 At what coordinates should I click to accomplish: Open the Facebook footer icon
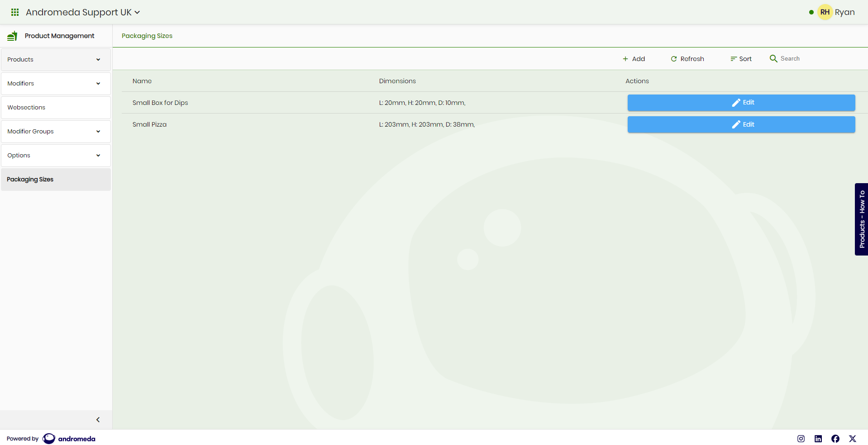coord(835,439)
